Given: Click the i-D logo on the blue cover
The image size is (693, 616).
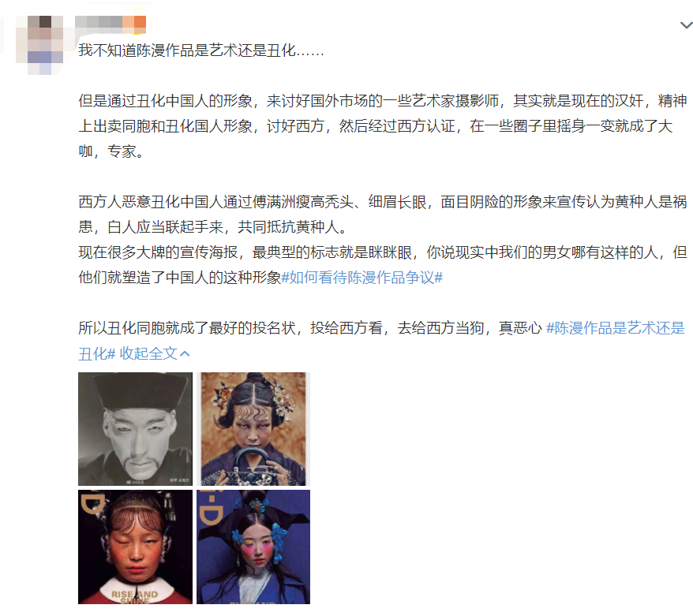Looking at the screenshot, I should point(211,509).
